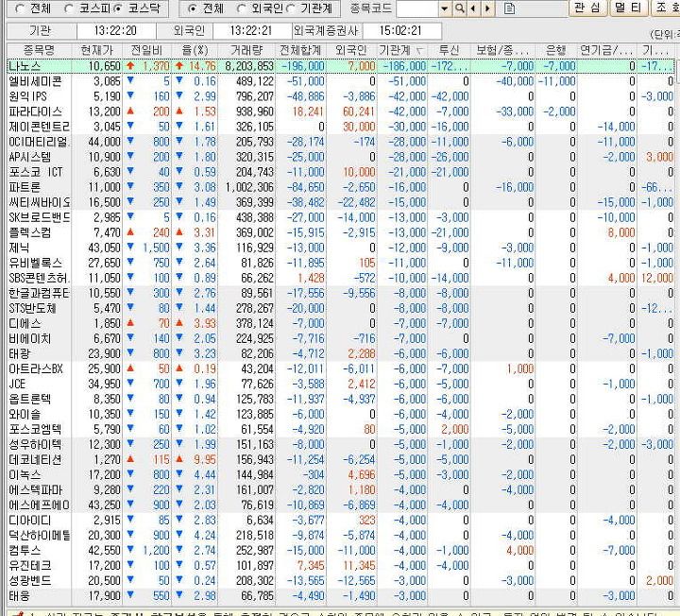The image size is (680, 616).
Task: Select the 태웅 stock row
Action: click(341, 595)
